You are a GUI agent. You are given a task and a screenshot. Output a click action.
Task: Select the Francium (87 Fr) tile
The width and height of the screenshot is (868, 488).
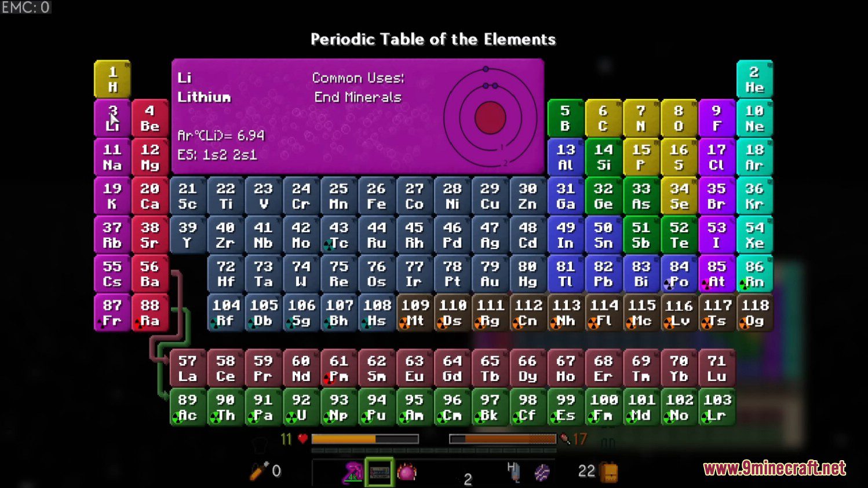click(x=112, y=313)
